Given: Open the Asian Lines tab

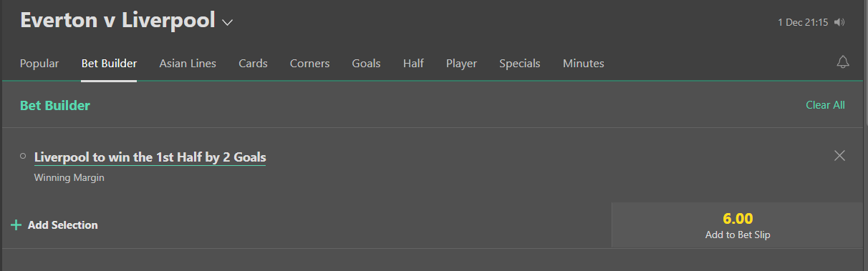Looking at the screenshot, I should point(188,64).
